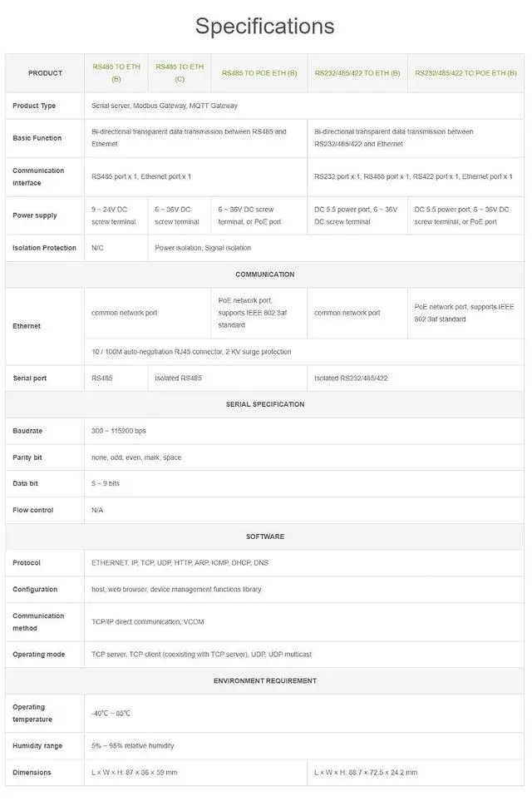
Task: Click the SOFTWARE section header row
Action: coord(265,537)
